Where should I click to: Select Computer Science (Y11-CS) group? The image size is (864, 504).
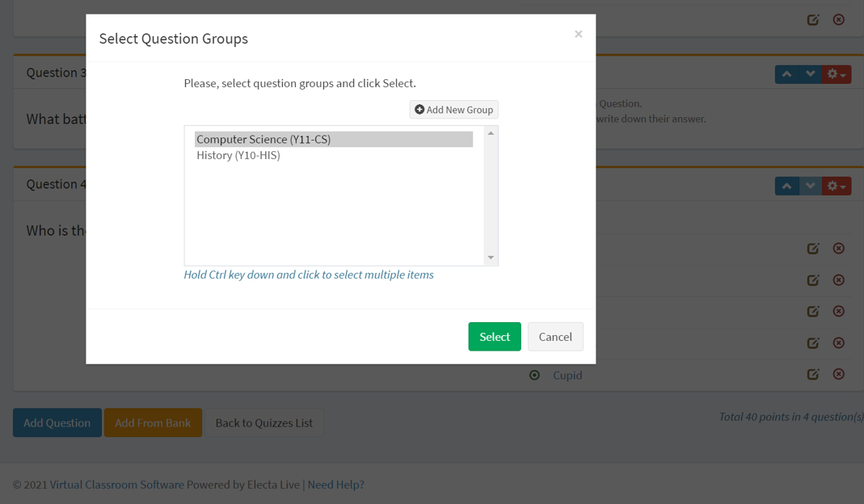[x=333, y=140]
